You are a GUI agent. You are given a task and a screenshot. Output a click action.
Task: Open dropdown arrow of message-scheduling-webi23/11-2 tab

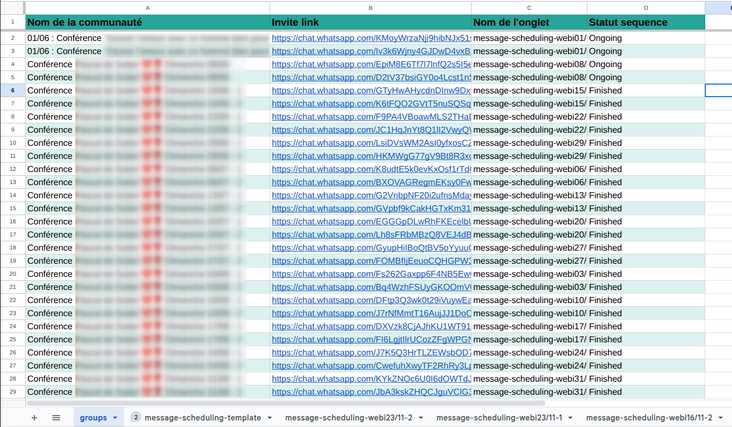point(419,417)
